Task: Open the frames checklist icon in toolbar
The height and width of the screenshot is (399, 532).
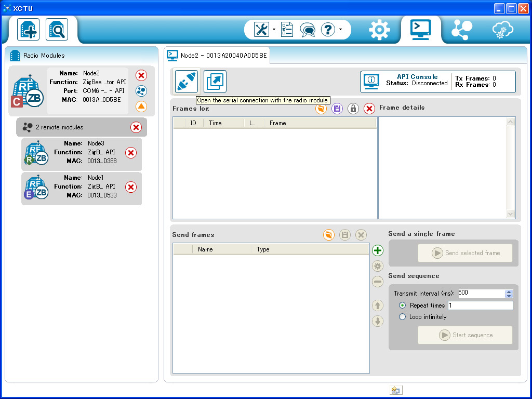Action: tap(287, 30)
